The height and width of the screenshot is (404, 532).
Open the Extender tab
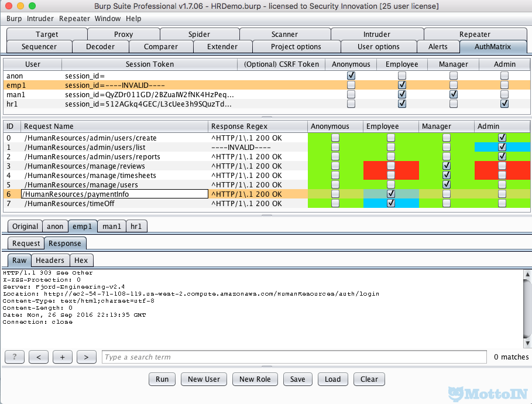click(222, 46)
